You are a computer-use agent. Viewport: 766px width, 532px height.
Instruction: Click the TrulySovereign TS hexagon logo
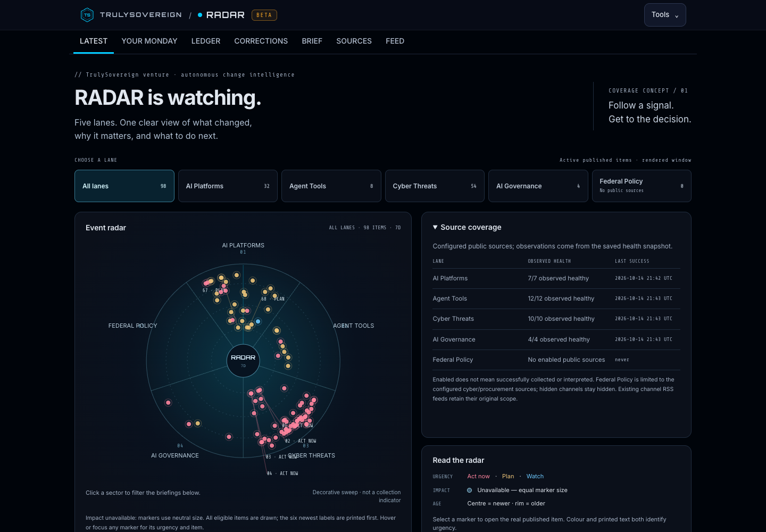[x=87, y=15]
